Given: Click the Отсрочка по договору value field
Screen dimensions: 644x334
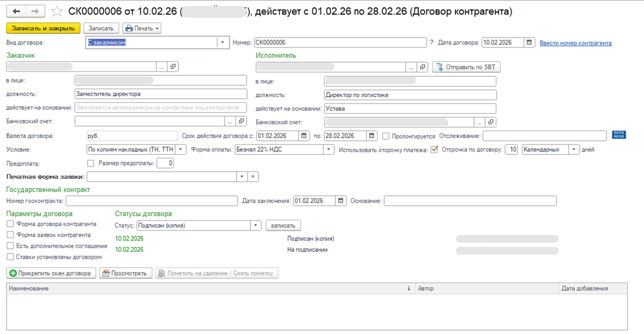Looking at the screenshot, I should coord(512,149).
